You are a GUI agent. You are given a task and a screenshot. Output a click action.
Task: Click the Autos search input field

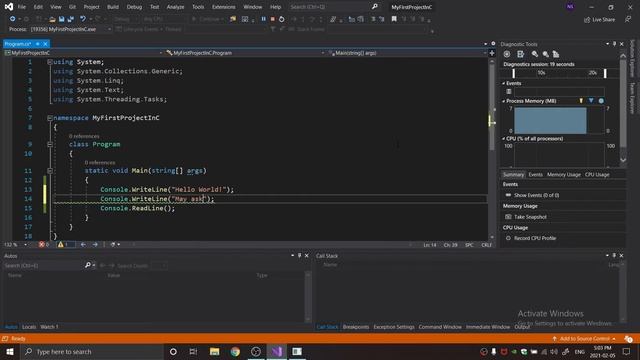43,266
